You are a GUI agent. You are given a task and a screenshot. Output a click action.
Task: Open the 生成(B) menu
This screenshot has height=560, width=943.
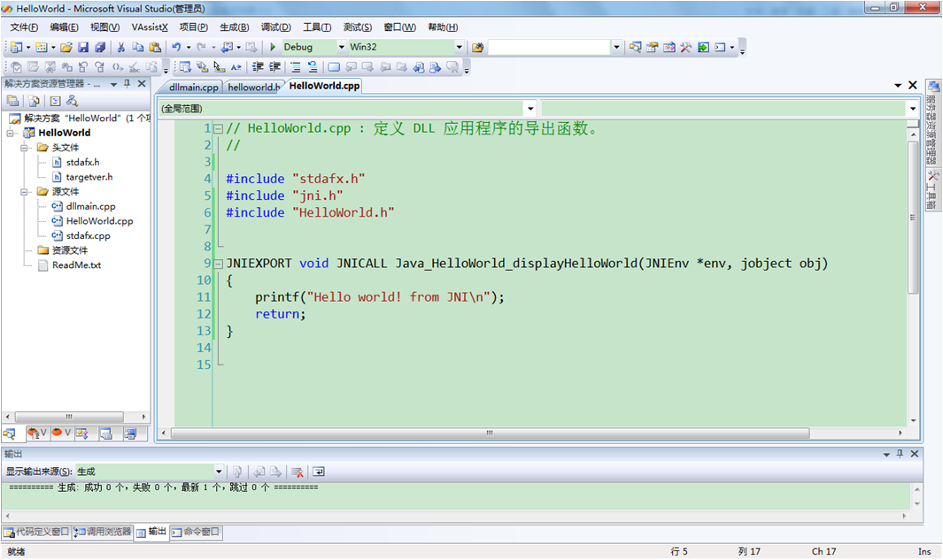[x=234, y=27]
